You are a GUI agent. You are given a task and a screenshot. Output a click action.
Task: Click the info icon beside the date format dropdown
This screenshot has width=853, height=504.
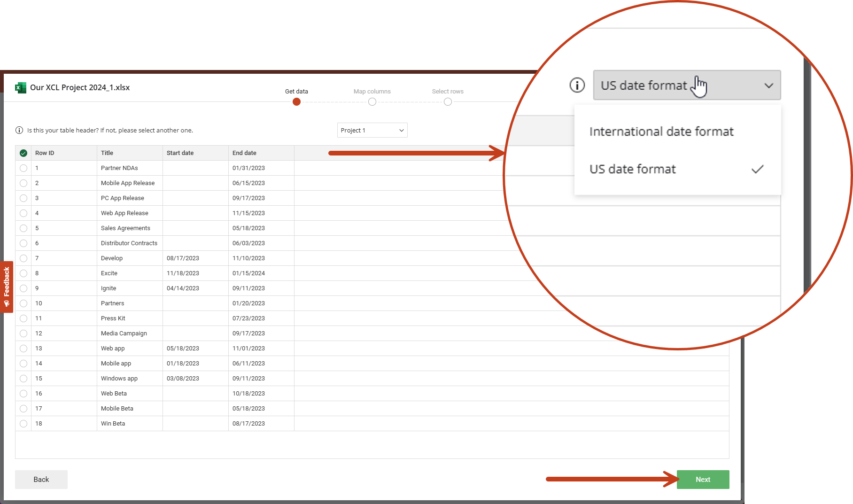click(577, 85)
